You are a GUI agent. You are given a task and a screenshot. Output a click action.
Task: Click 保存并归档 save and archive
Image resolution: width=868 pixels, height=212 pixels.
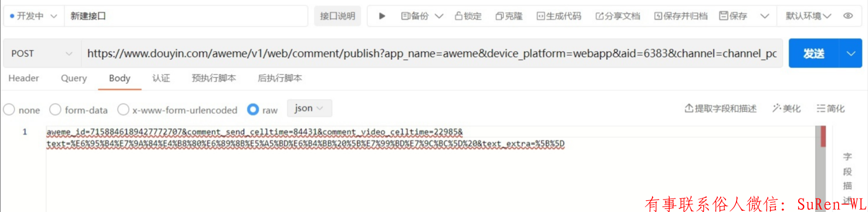coord(681,16)
